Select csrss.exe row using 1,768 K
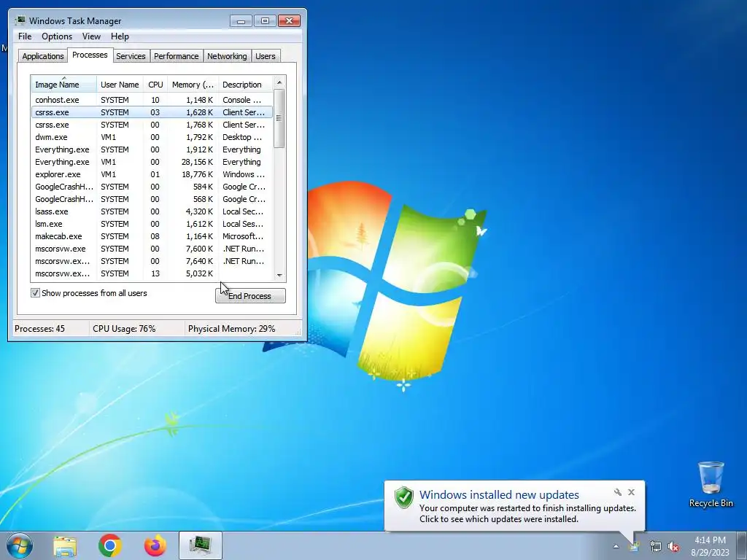Viewport: 747px width, 560px height. click(152, 125)
